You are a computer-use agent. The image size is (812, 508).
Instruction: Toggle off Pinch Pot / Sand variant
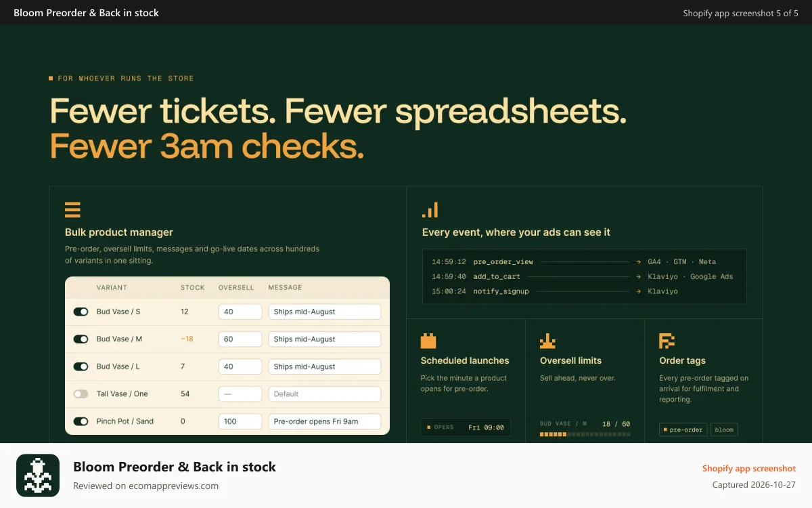point(81,421)
